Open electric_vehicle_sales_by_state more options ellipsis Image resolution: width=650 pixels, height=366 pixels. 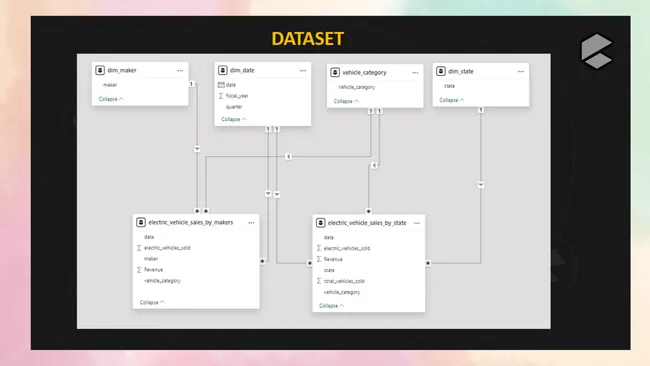click(417, 223)
